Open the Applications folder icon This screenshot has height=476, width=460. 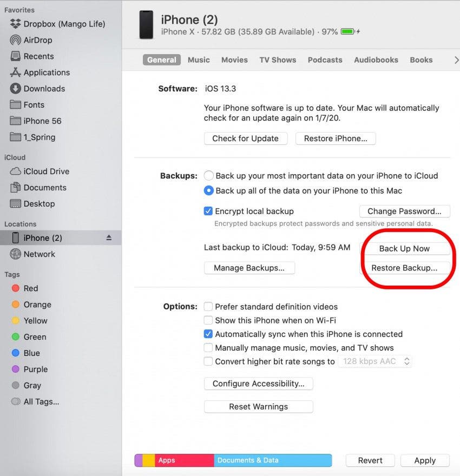pyautogui.click(x=15, y=72)
